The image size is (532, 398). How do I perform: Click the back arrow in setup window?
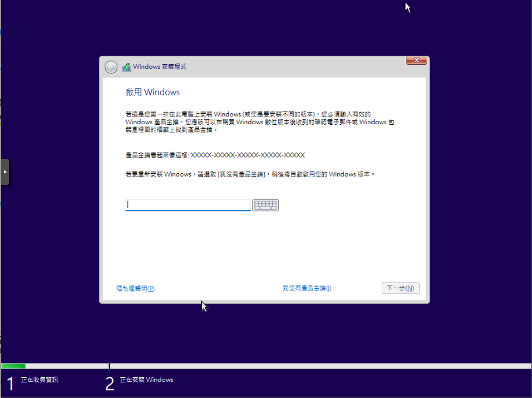click(111, 67)
